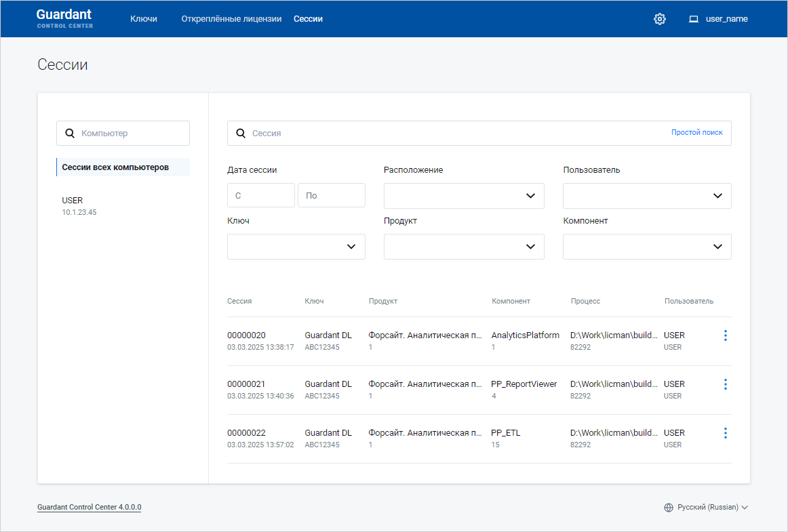Expand the Расположение dropdown
Image resolution: width=788 pixels, height=532 pixels.
(464, 196)
